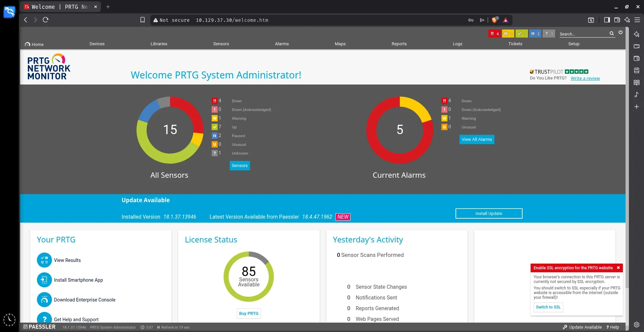The height and width of the screenshot is (332, 644).
Task: Click the red Down sensors counter badge
Action: click(x=494, y=34)
